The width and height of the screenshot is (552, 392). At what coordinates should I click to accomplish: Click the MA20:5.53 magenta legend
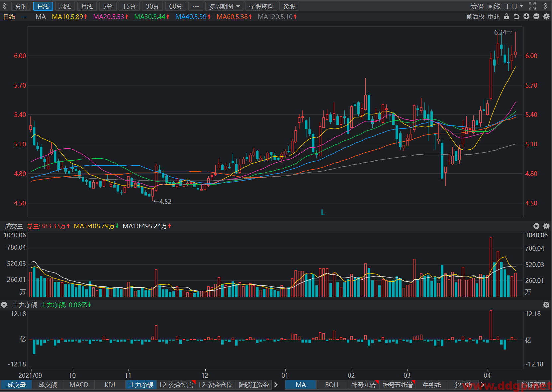[111, 17]
